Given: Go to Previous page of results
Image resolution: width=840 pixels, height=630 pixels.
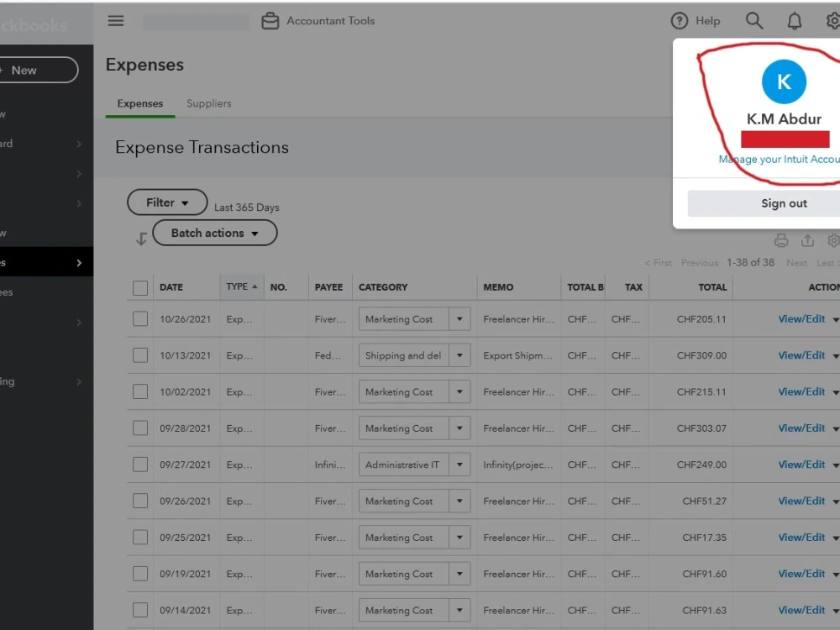Looking at the screenshot, I should [700, 262].
